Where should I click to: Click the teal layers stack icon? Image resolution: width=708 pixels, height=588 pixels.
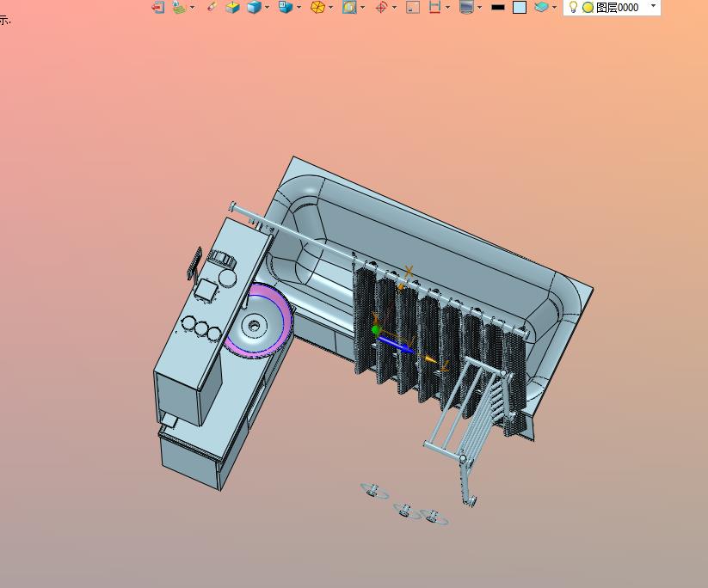[541, 7]
